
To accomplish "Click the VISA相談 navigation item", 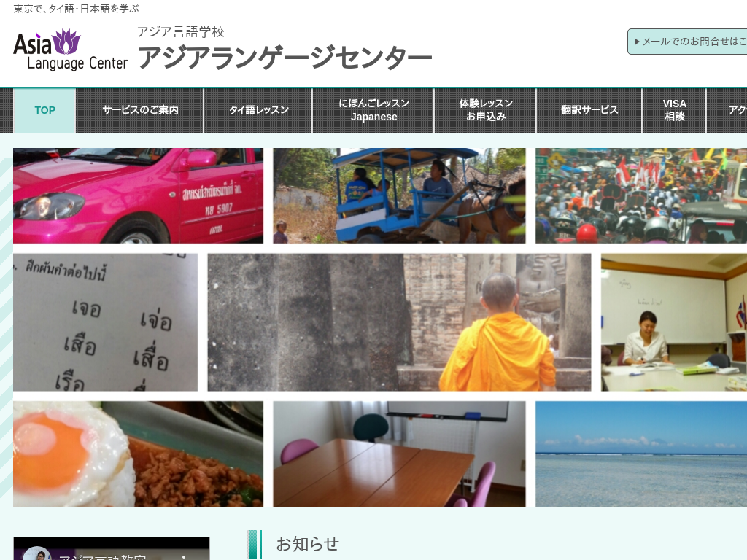I will coord(674,110).
